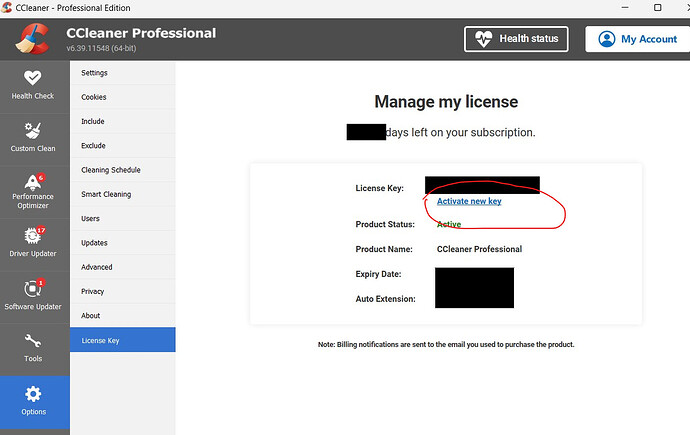This screenshot has height=435, width=690.
Task: Open the Performance Optimizer rocket icon
Action: pos(33,186)
